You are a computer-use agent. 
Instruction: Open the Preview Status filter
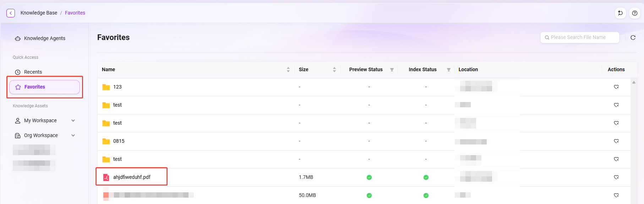[392, 70]
